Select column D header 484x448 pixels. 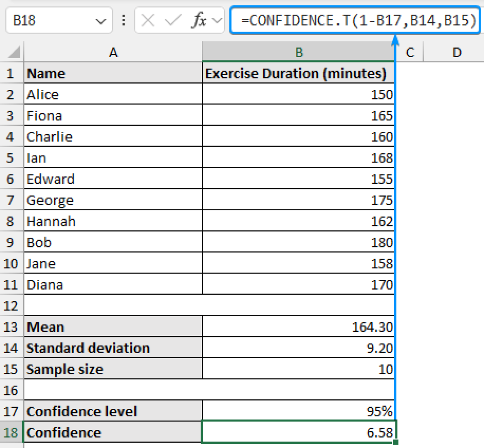point(457,52)
